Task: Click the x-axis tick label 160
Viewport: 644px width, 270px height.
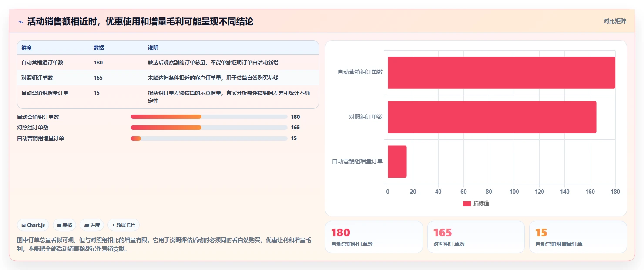Action: click(590, 192)
